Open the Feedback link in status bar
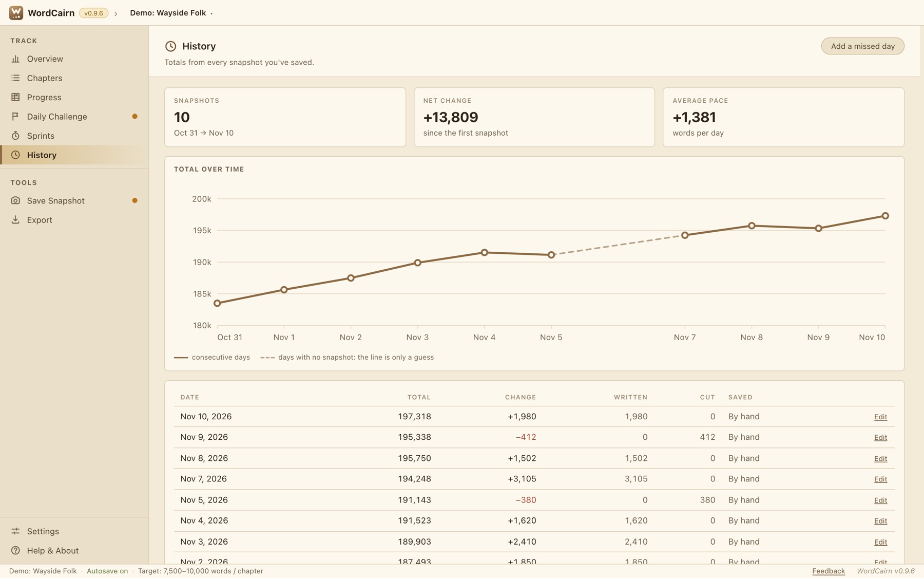 click(828, 571)
